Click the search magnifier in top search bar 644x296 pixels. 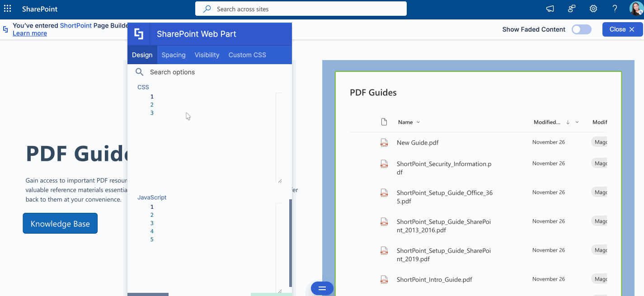point(207,9)
